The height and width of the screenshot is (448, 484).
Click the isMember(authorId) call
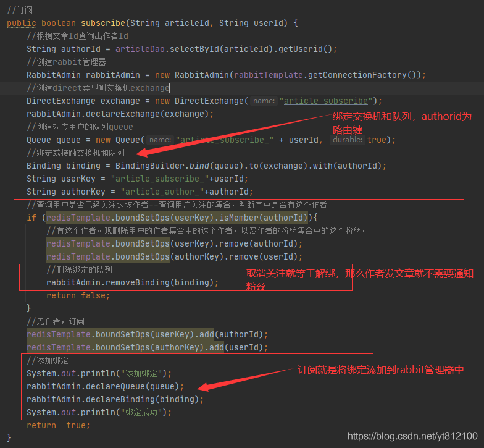point(264,218)
